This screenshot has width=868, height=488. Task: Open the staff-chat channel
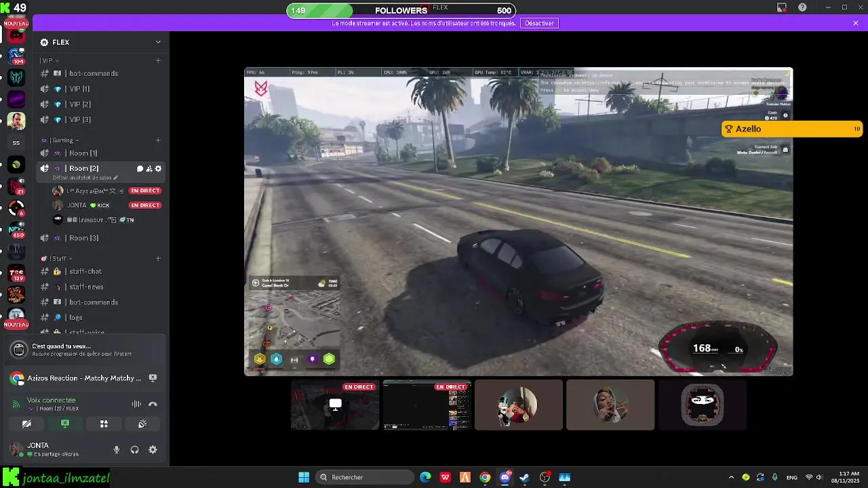pos(101,272)
